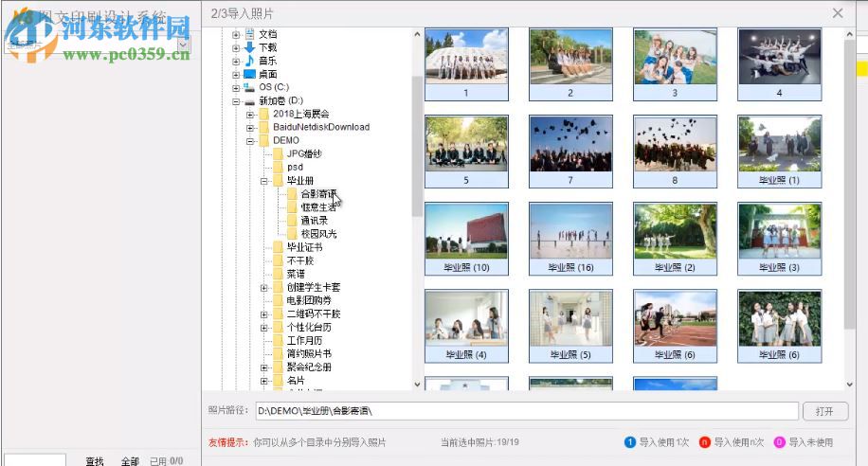Screen dimensions: 868x466
Task: Select the 毕业照 (2) thumbnail
Action: tap(675, 239)
